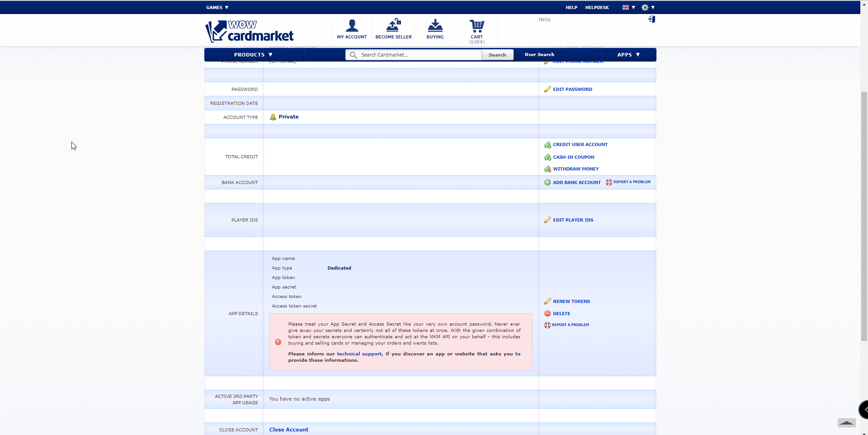
Task: Click the Withdraw Money icon
Action: (547, 169)
